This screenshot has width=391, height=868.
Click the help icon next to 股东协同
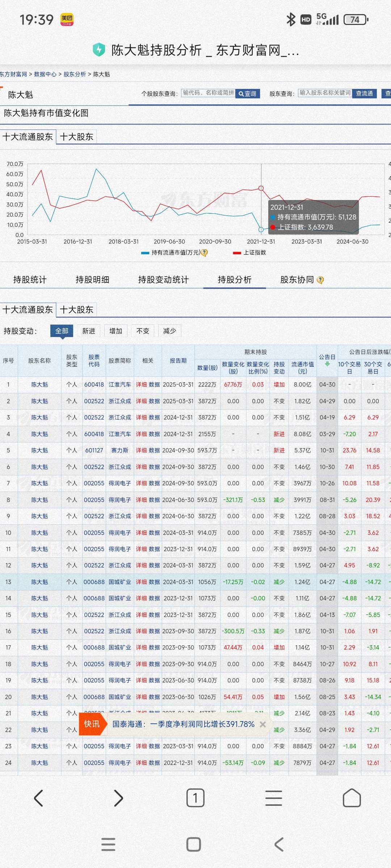click(320, 280)
